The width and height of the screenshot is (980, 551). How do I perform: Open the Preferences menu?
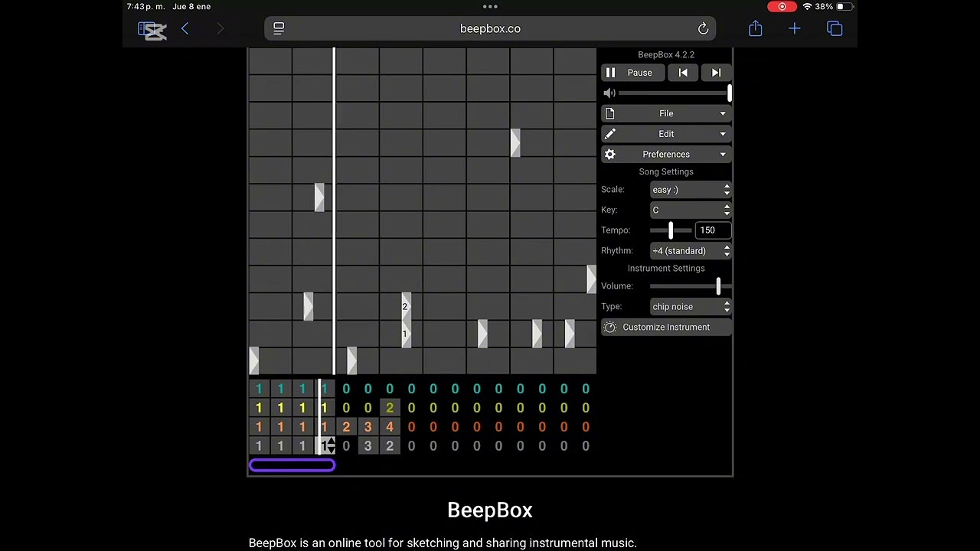(x=666, y=155)
